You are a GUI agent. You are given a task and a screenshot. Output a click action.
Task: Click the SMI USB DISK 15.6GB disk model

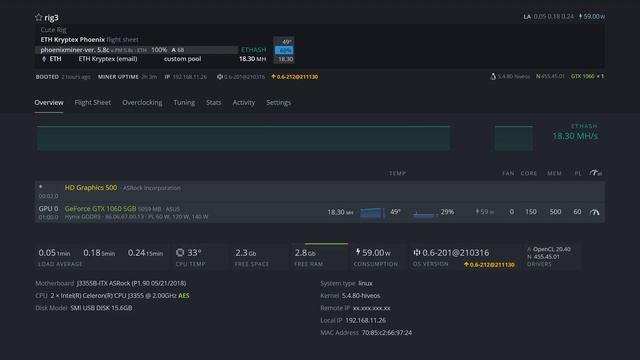(101, 308)
